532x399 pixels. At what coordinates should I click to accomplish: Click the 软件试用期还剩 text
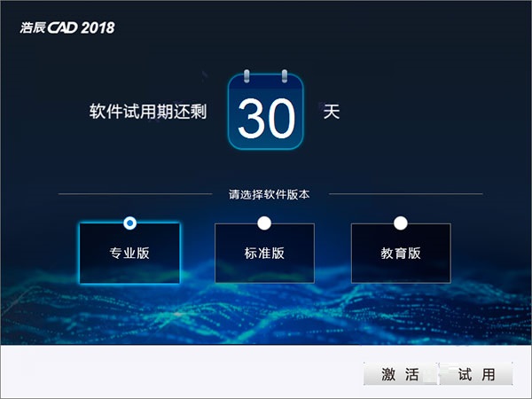(x=148, y=112)
